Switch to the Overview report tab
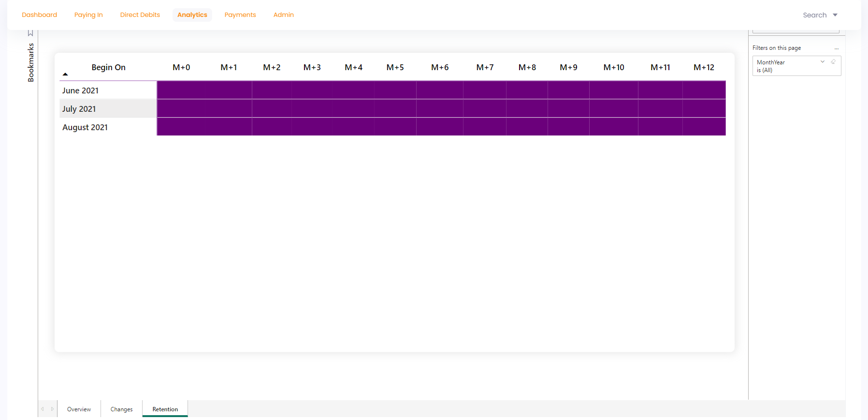Viewport: 868px width, 420px height. [x=79, y=409]
